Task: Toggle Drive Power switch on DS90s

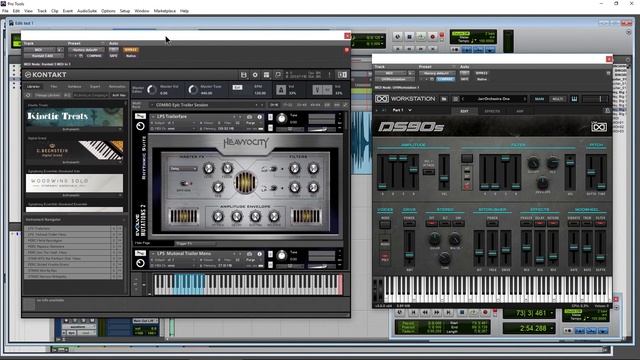Action: 409,223
